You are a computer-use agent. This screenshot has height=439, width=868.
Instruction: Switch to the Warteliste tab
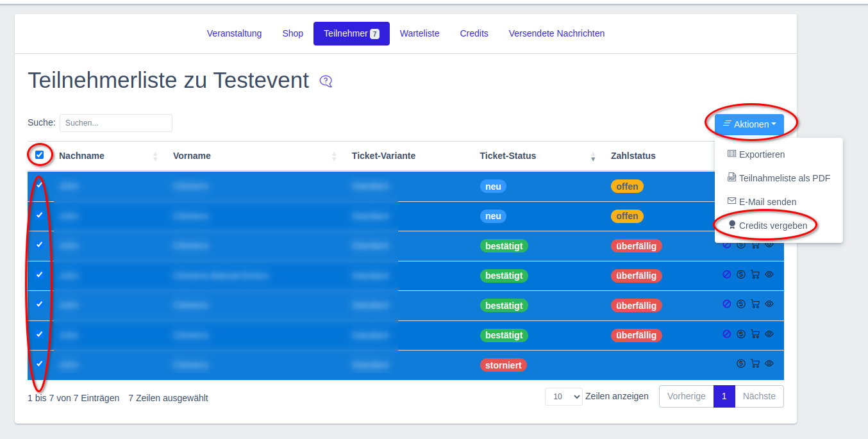(x=419, y=33)
